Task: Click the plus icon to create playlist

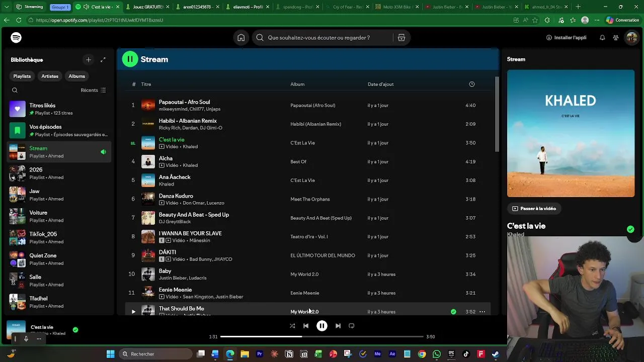Action: tap(89, 60)
